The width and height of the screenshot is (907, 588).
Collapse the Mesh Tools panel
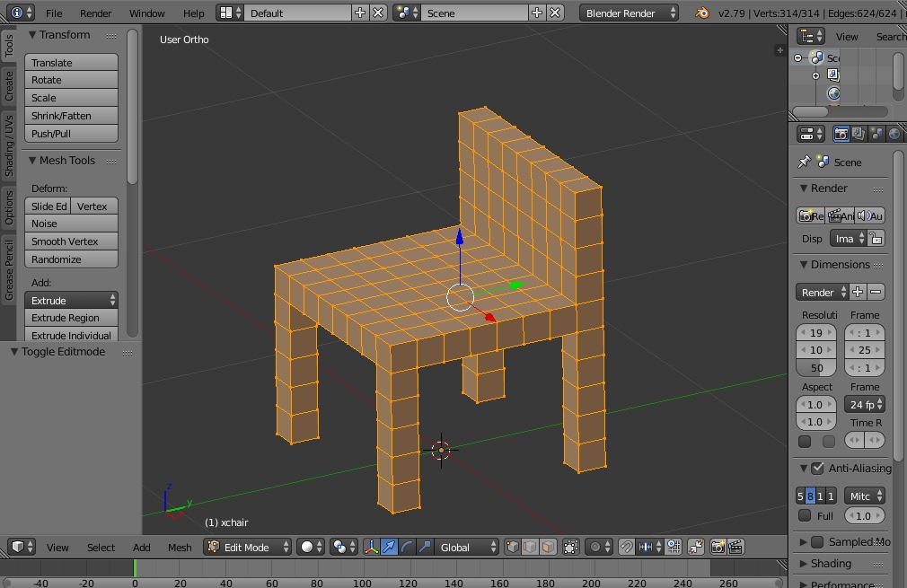tap(32, 160)
